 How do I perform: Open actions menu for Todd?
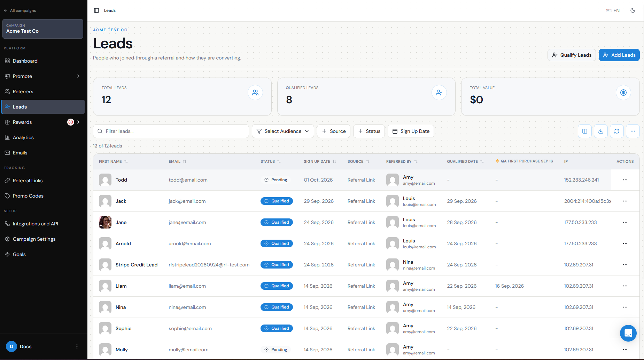pos(625,180)
